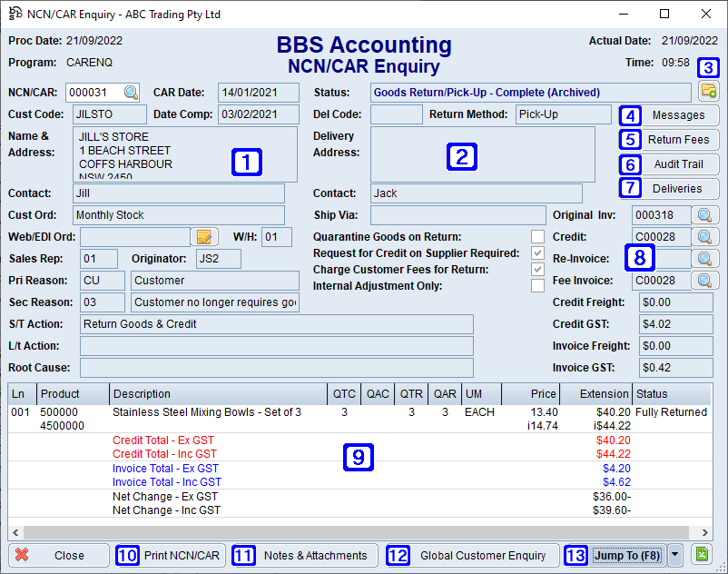
Task: Toggle Quarantine Goods on Return checkbox
Action: coord(537,237)
